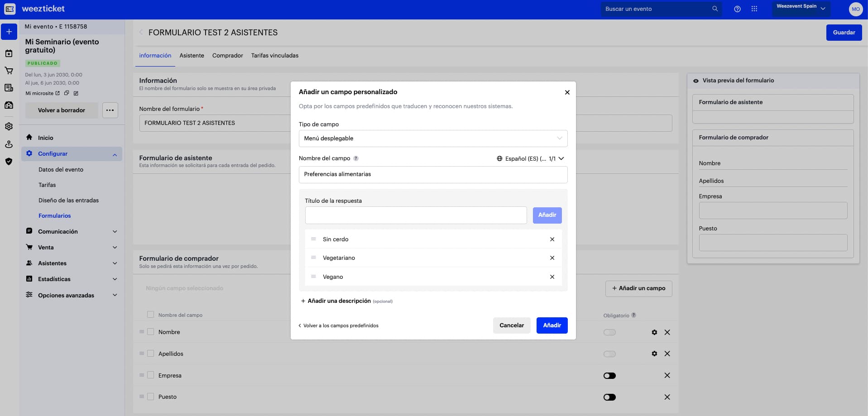Image resolution: width=868 pixels, height=416 pixels.
Task: Disable the Obligatorio toggle for Empresa
Action: tap(609, 375)
